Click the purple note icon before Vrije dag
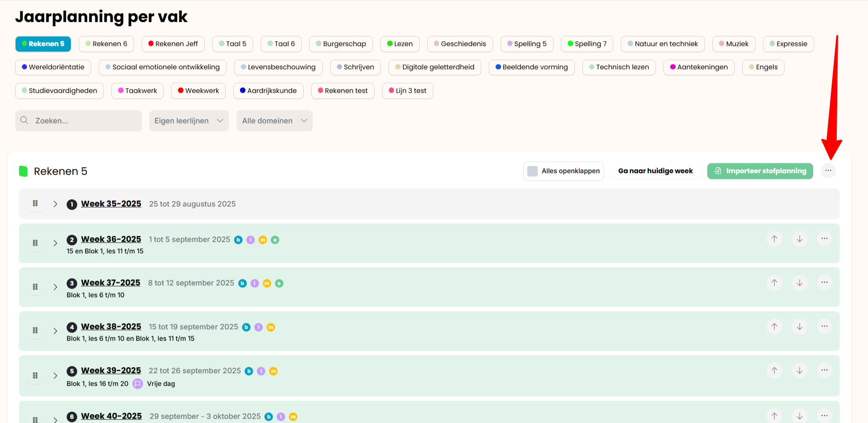 point(137,384)
